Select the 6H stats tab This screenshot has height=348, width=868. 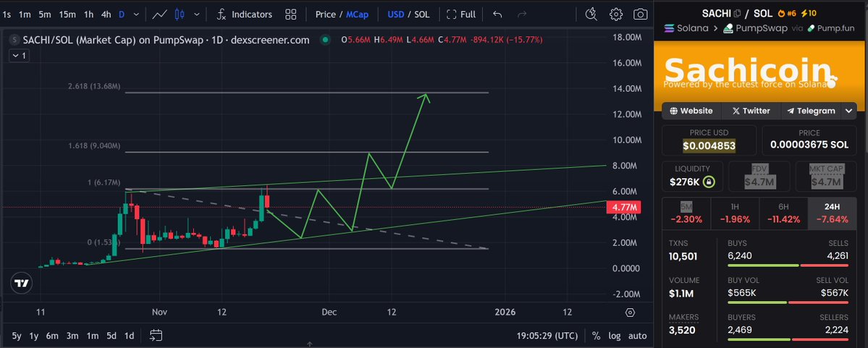[x=783, y=213]
